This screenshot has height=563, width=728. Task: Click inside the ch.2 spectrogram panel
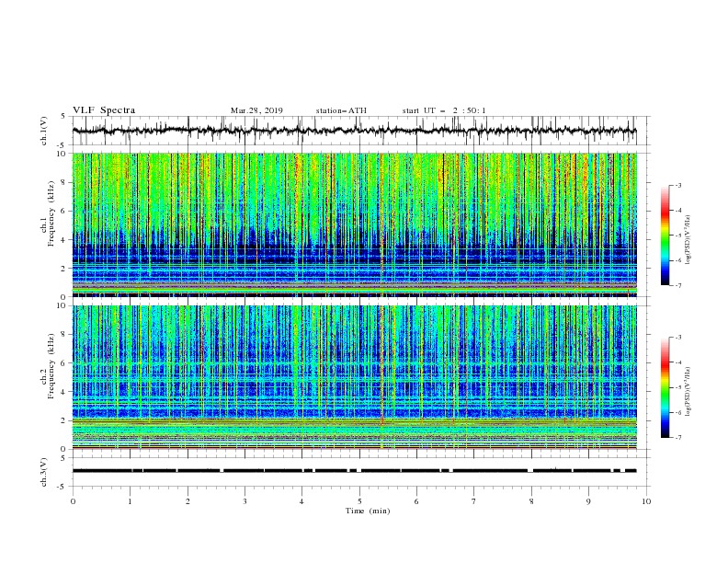[354, 377]
